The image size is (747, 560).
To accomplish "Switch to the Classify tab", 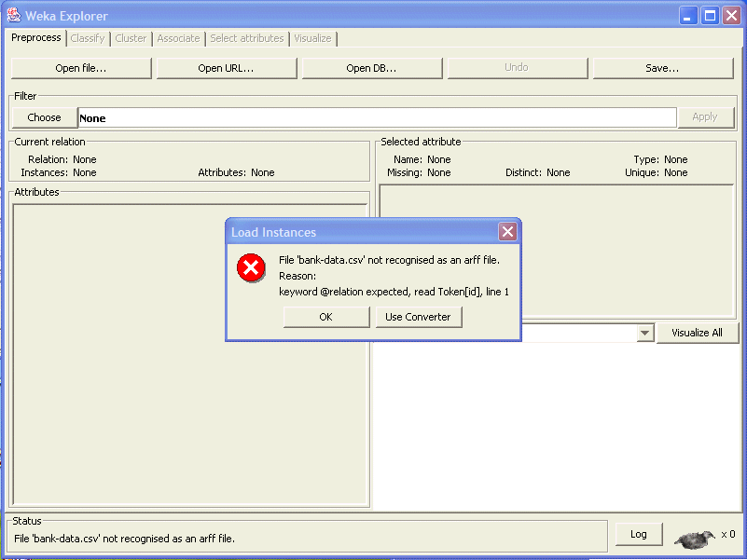I will [x=88, y=38].
